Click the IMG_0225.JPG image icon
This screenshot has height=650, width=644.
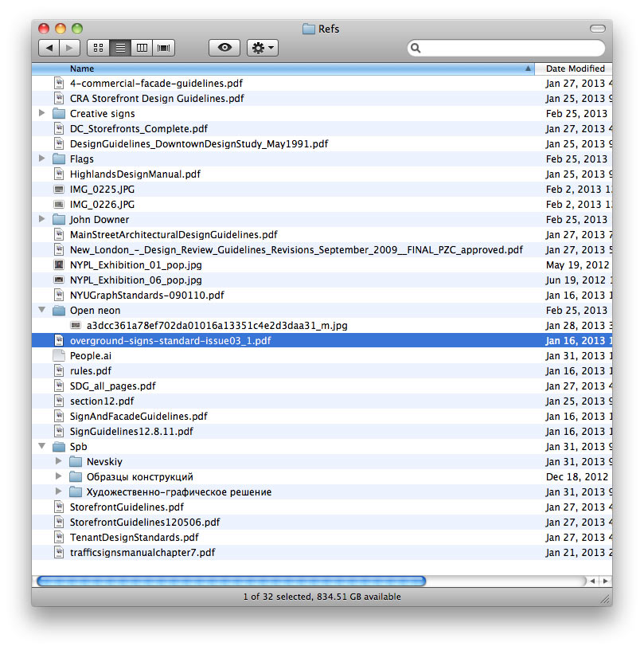(x=58, y=190)
